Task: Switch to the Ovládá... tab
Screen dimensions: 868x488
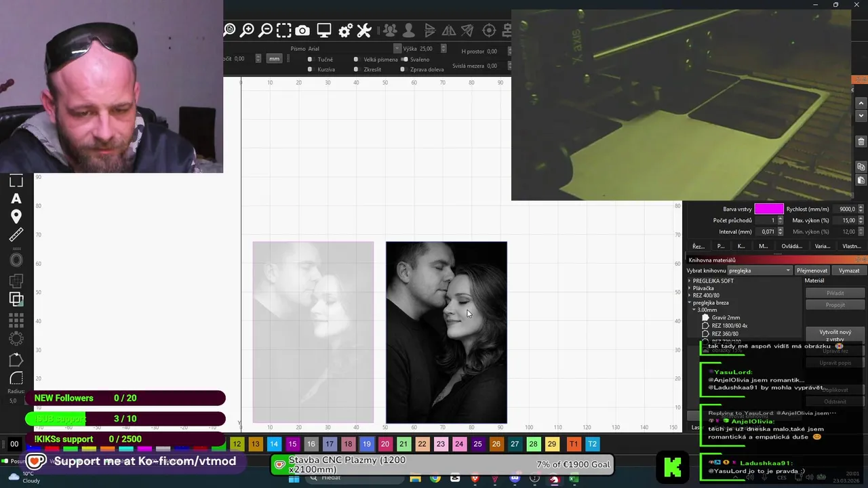Action: (792, 246)
